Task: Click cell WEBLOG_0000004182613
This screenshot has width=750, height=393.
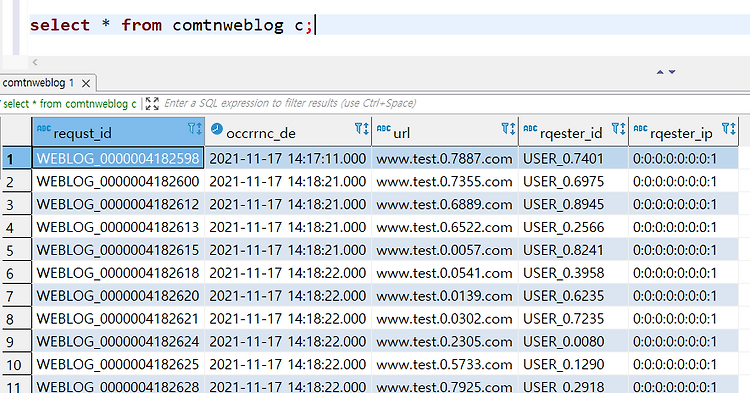Action: click(x=118, y=227)
